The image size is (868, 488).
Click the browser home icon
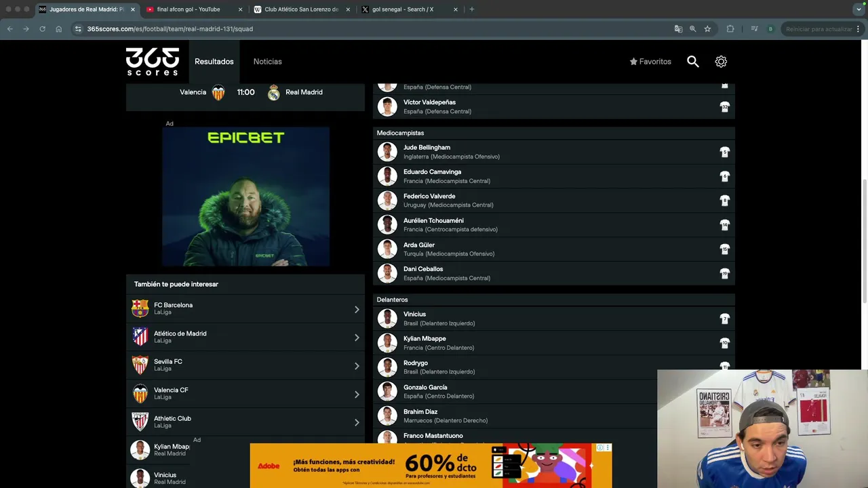[x=58, y=29]
